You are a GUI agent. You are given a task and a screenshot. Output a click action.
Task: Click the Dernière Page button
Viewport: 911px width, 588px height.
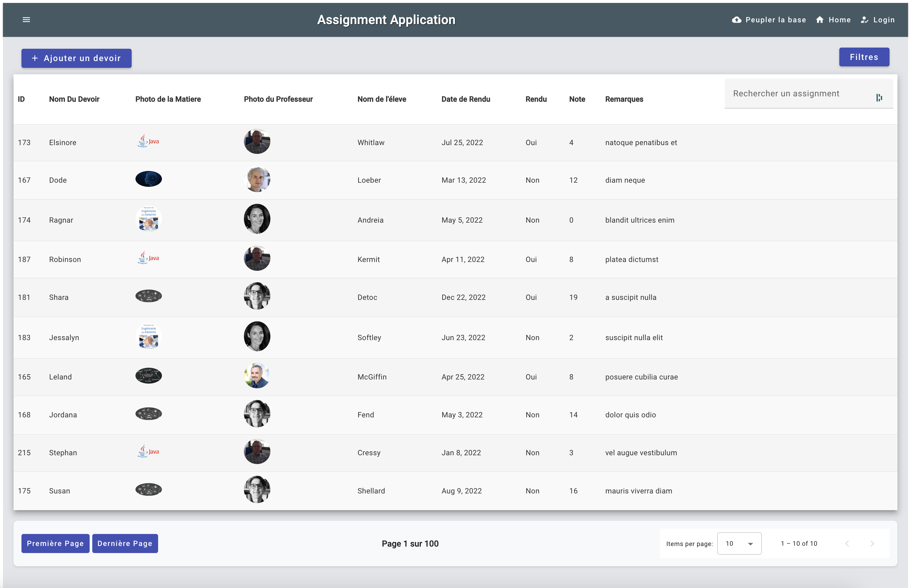tap(125, 543)
